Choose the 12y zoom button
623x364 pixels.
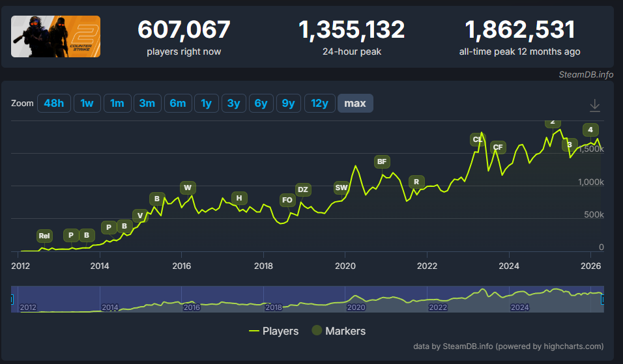320,103
